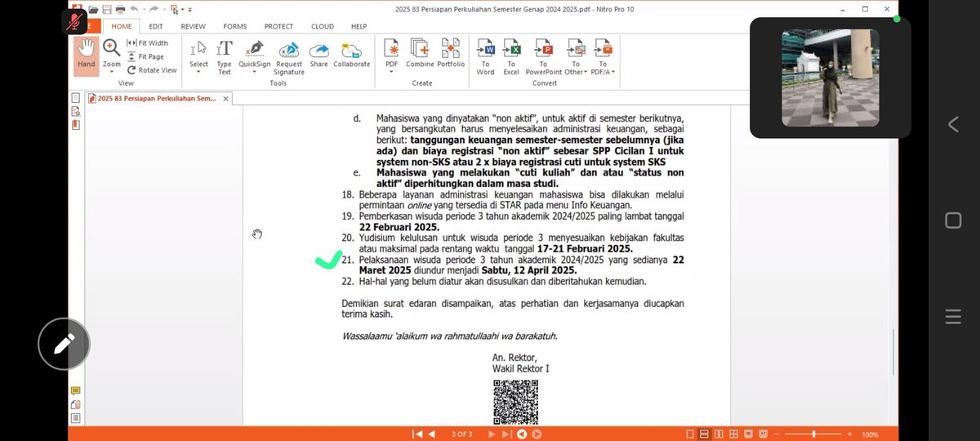Go to last page button

(506, 434)
